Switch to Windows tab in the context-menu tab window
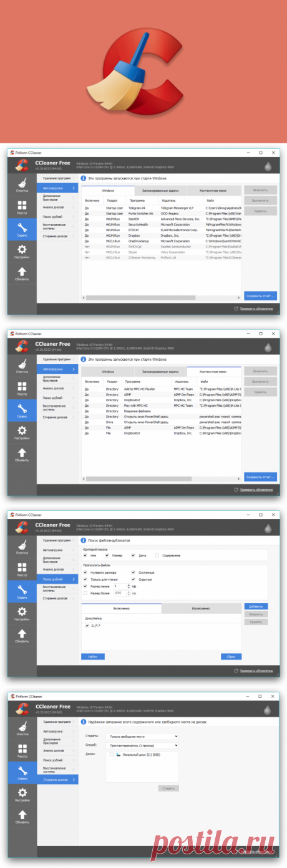287x868 pixels. pos(108,371)
